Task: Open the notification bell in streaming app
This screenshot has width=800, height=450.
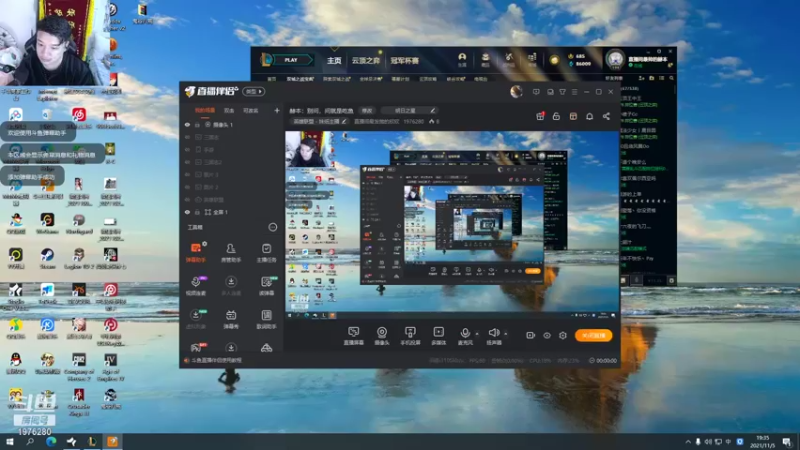Action: pos(589,116)
